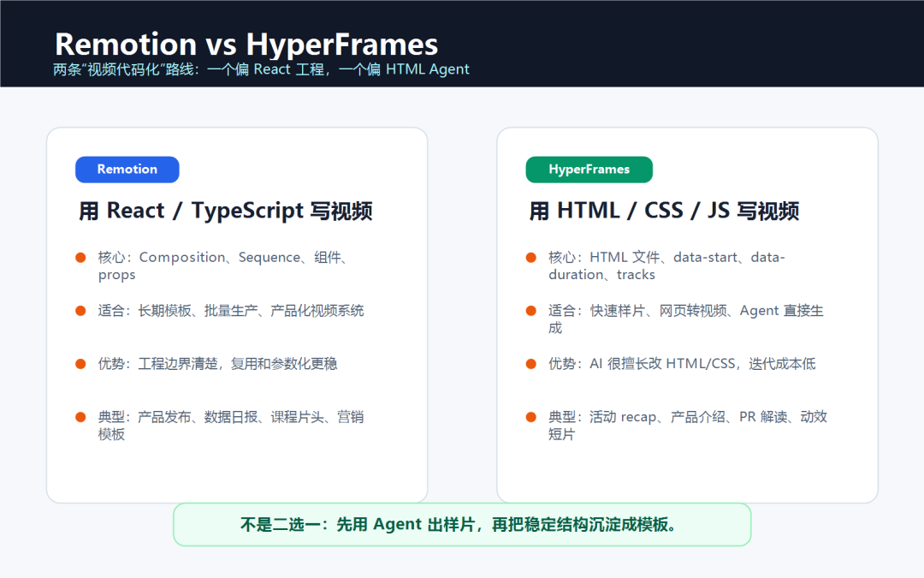Select the title 'Remotion vs HyperFrames'

click(x=246, y=45)
